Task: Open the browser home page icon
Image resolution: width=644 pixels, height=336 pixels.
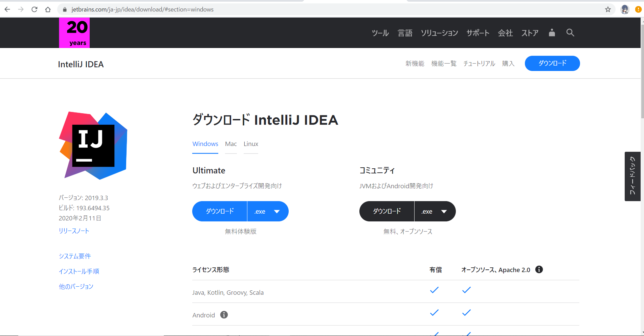Action: tap(48, 9)
